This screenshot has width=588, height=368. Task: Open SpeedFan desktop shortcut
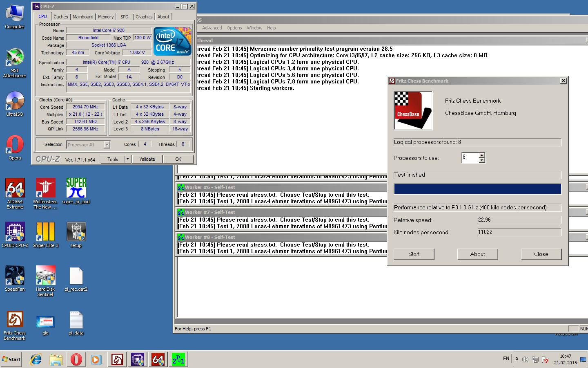(15, 277)
